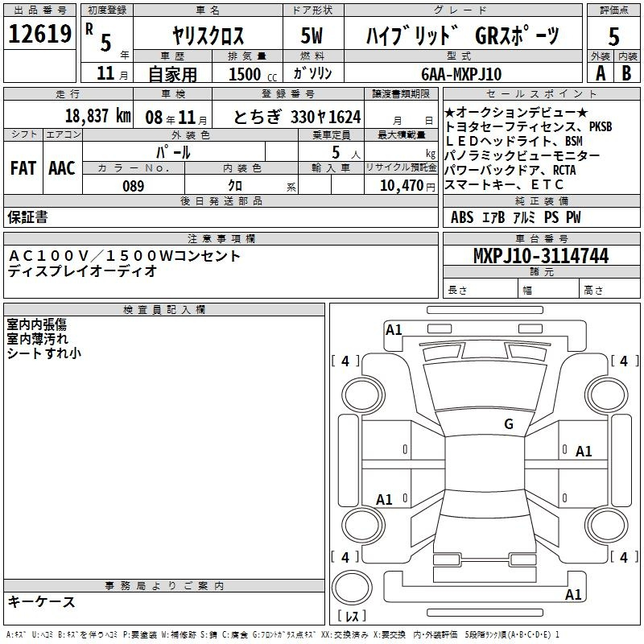Click the color number 089 field
This screenshot has width=644, height=644.
[133, 186]
